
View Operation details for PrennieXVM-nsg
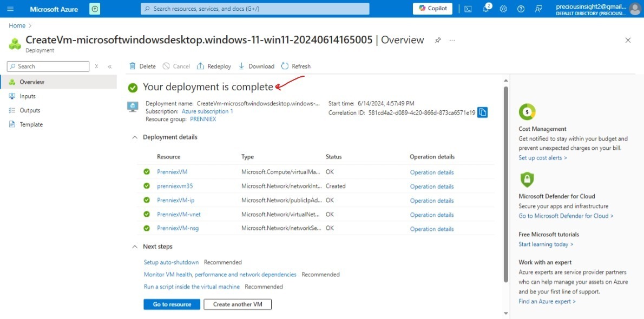432,229
